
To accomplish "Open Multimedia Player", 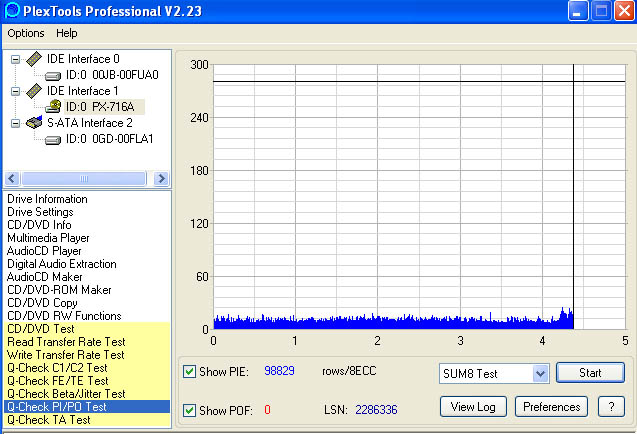I will tap(48, 238).
